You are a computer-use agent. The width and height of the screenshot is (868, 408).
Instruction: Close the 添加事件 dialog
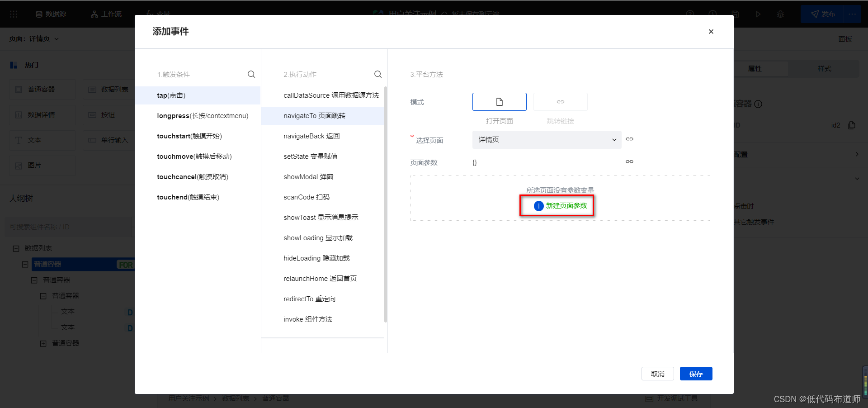[711, 32]
